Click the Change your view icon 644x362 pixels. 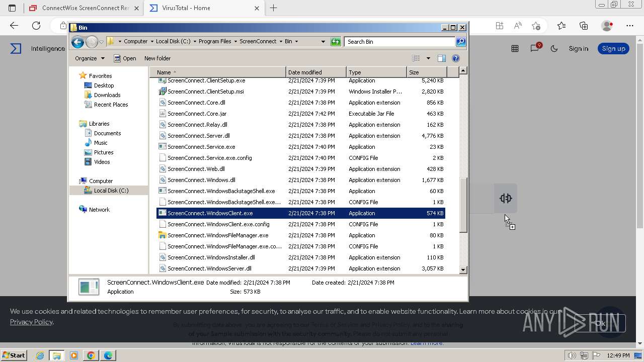tap(416, 58)
